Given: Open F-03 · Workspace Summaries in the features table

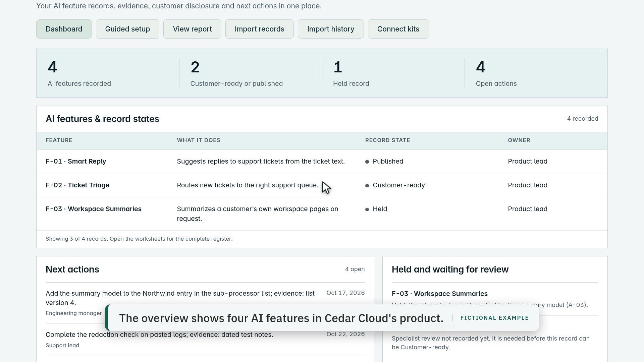Looking at the screenshot, I should (322, 214).
